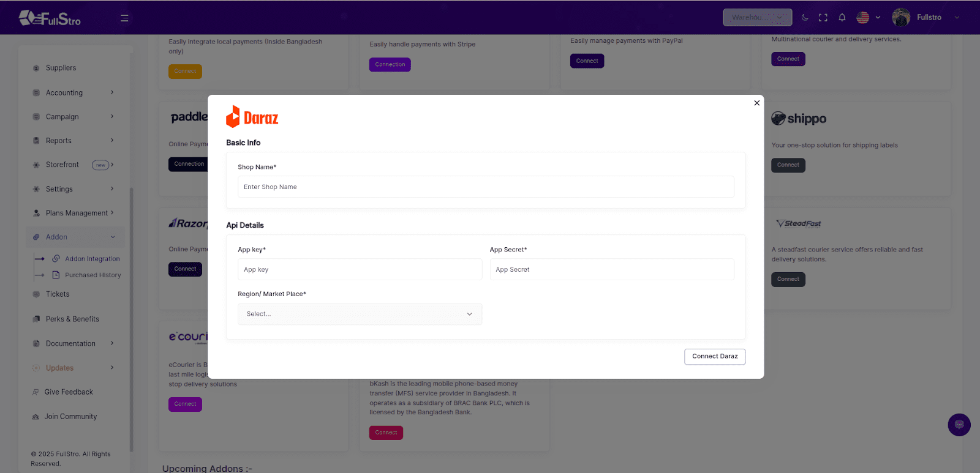Image resolution: width=980 pixels, height=473 pixels.
Task: Open the language flag selector
Action: (x=869, y=17)
